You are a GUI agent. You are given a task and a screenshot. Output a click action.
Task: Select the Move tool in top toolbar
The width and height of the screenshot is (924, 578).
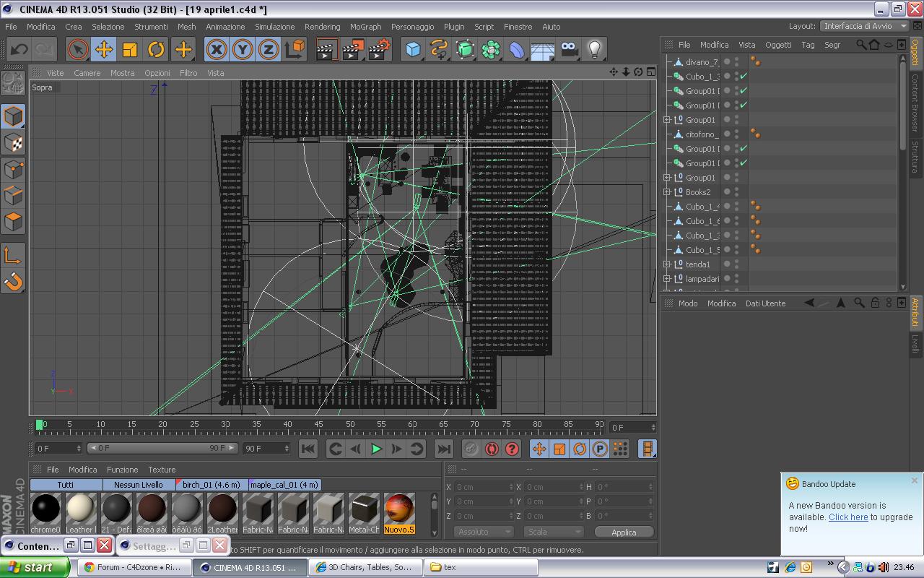(104, 49)
